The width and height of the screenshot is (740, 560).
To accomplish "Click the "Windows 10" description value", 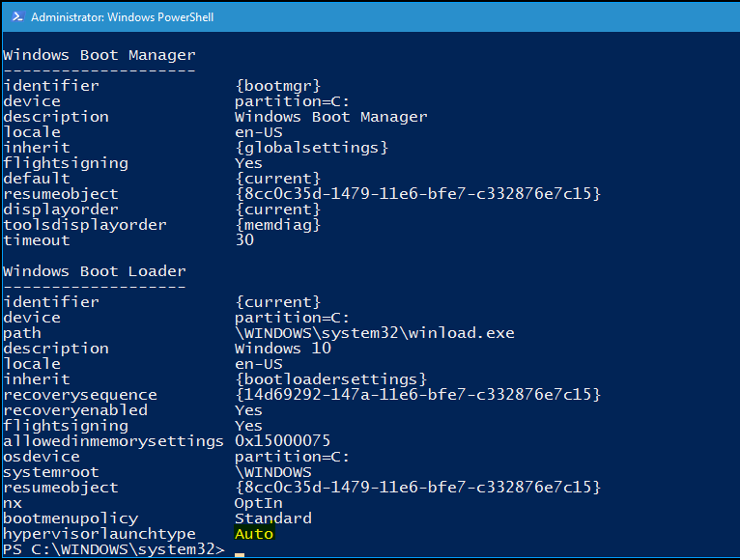I will [282, 349].
